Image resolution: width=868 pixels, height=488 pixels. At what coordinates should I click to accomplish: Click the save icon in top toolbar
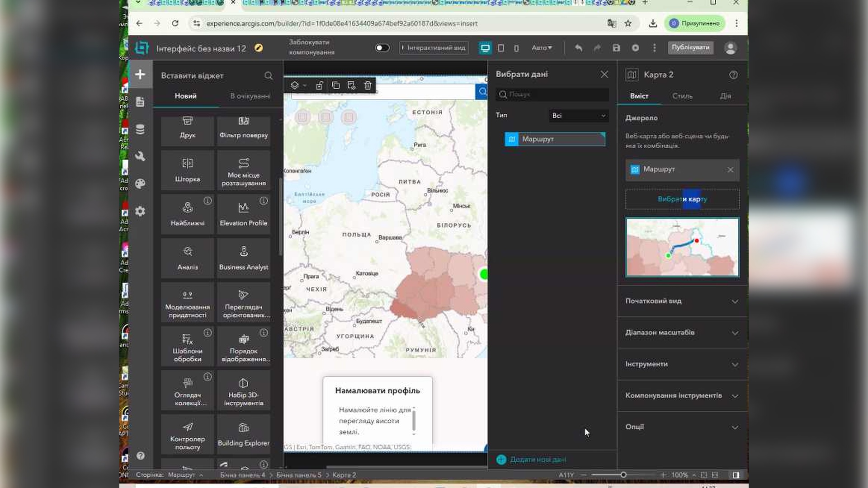pos(616,48)
